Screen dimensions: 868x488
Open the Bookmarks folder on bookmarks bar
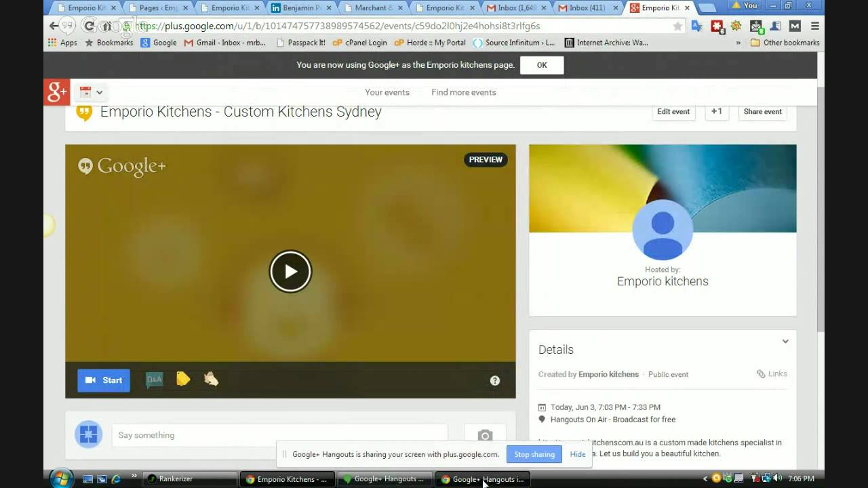(x=108, y=42)
